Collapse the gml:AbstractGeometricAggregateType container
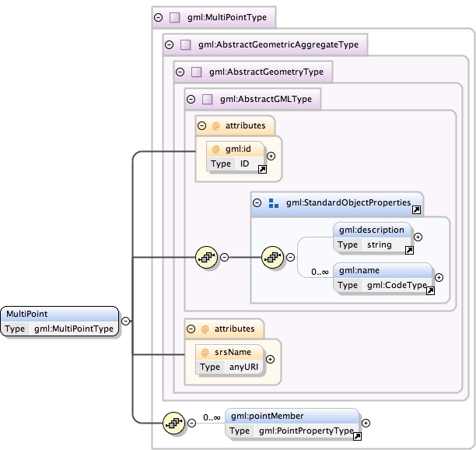The height and width of the screenshot is (450, 476). tap(169, 45)
